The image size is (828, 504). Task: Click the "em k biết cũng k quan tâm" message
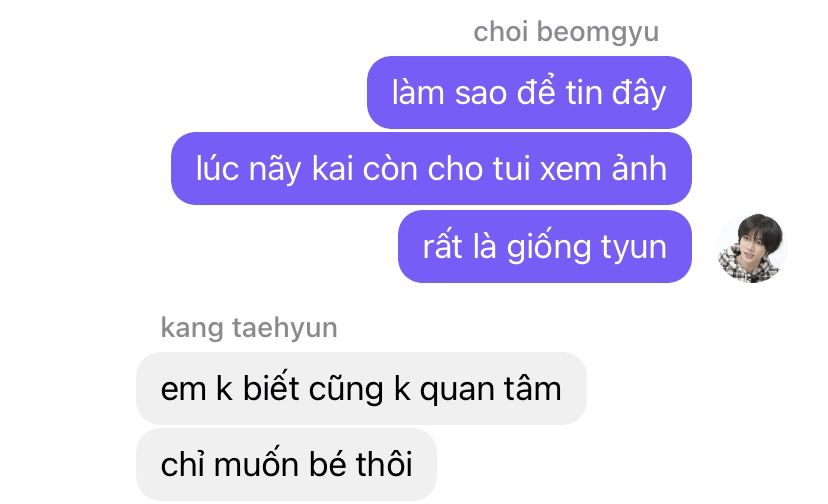361,388
